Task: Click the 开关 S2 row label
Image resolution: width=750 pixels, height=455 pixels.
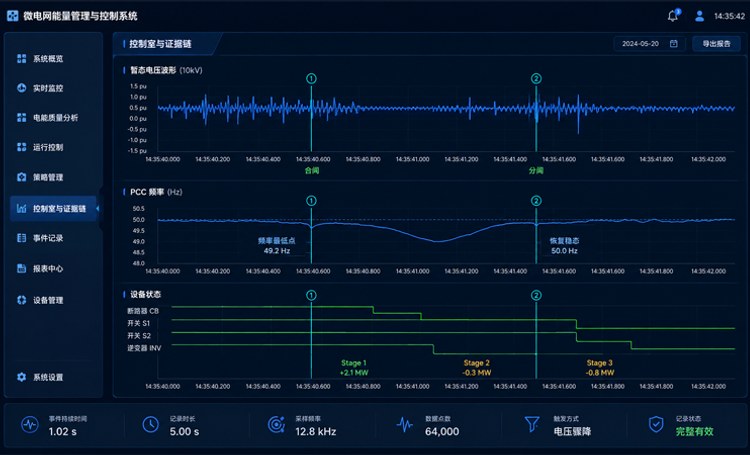Action: [x=139, y=335]
